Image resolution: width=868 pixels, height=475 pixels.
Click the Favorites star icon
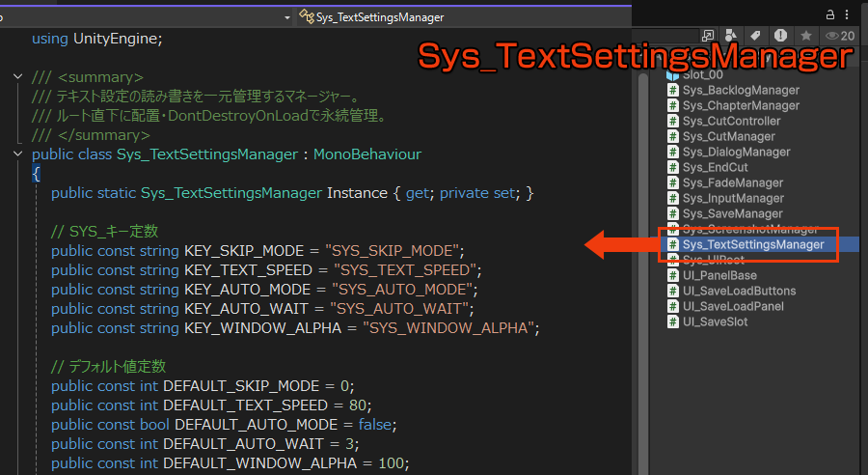coord(806,36)
